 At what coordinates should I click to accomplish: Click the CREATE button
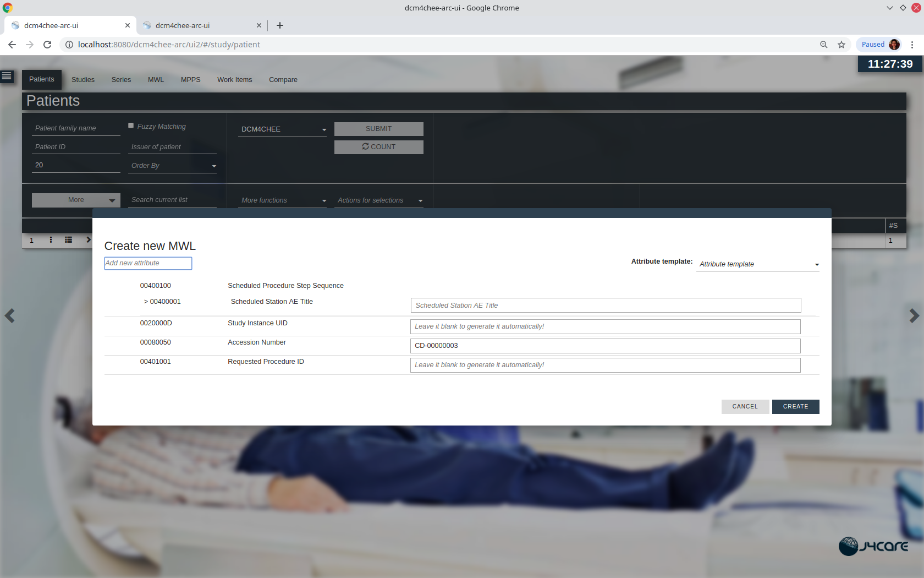click(795, 407)
